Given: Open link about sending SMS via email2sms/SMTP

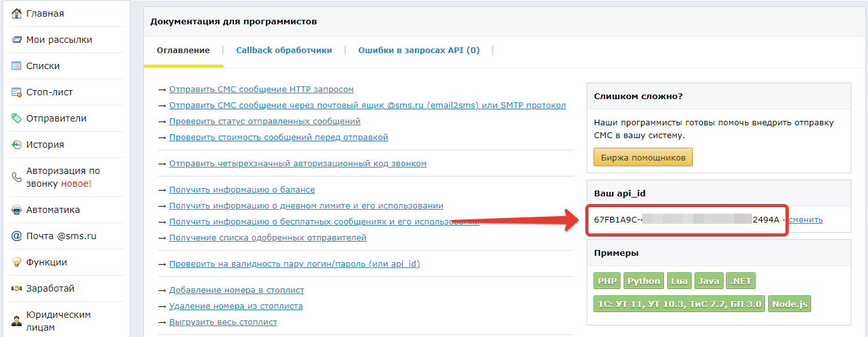Looking at the screenshot, I should (367, 106).
